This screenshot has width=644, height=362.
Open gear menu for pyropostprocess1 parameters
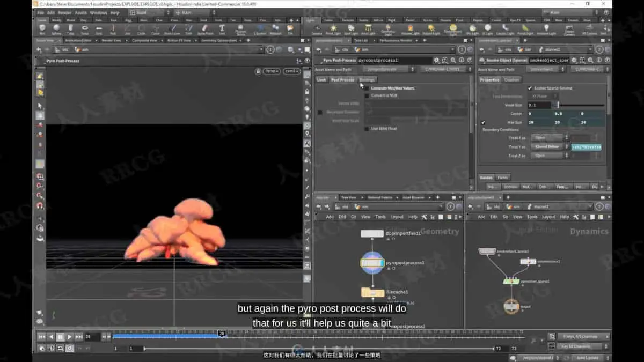[x=437, y=61]
